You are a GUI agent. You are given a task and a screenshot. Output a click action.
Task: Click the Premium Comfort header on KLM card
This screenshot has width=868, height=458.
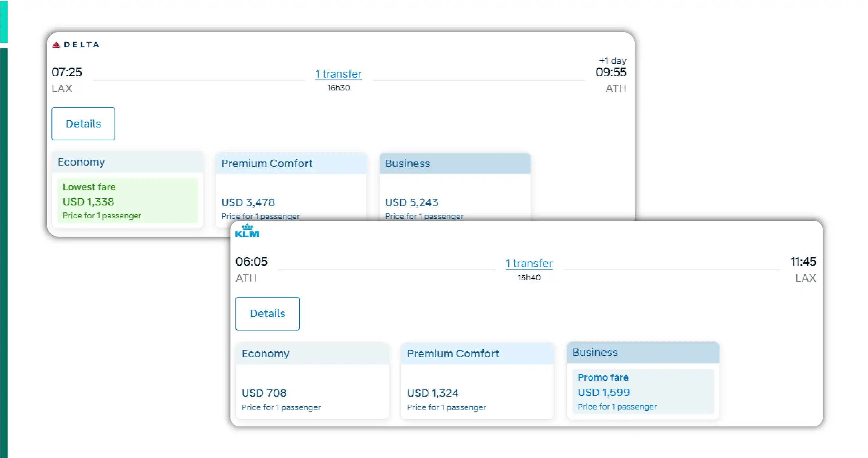click(453, 354)
